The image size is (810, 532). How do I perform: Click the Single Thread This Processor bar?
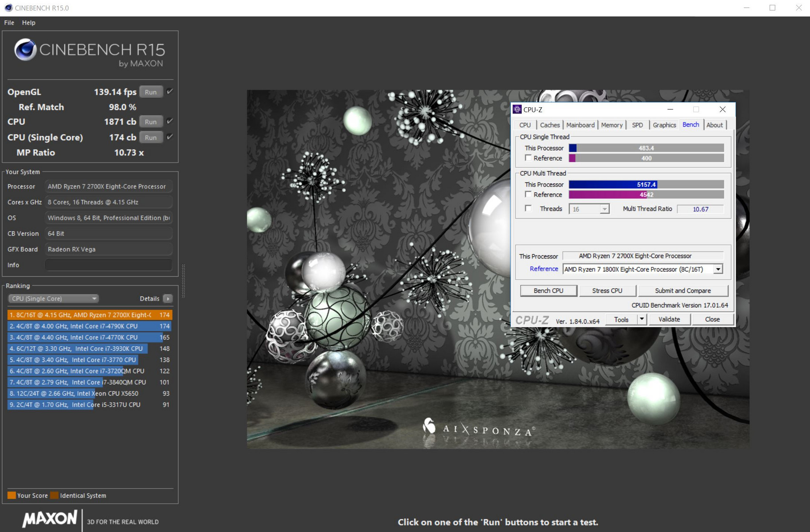646,148
